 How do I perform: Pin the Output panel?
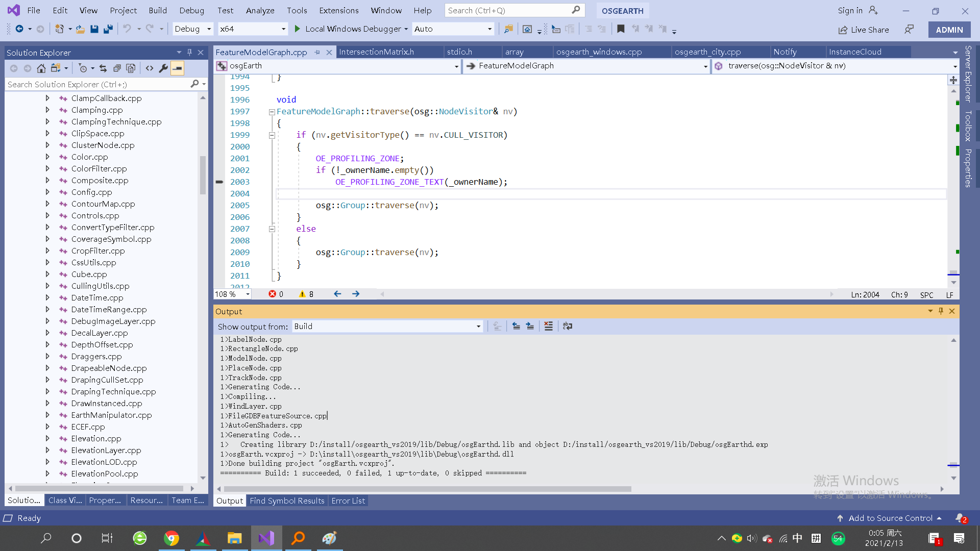[941, 311]
